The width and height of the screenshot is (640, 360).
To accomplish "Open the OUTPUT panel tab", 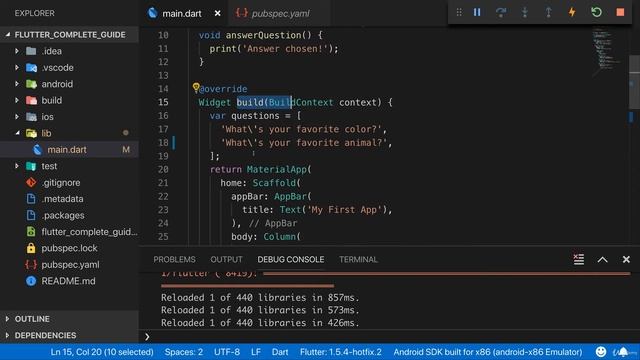I will (x=227, y=260).
